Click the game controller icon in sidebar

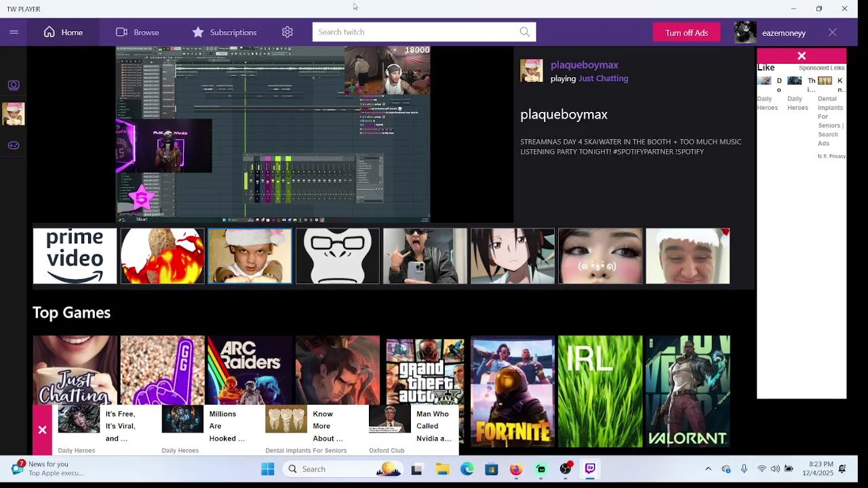click(x=14, y=145)
